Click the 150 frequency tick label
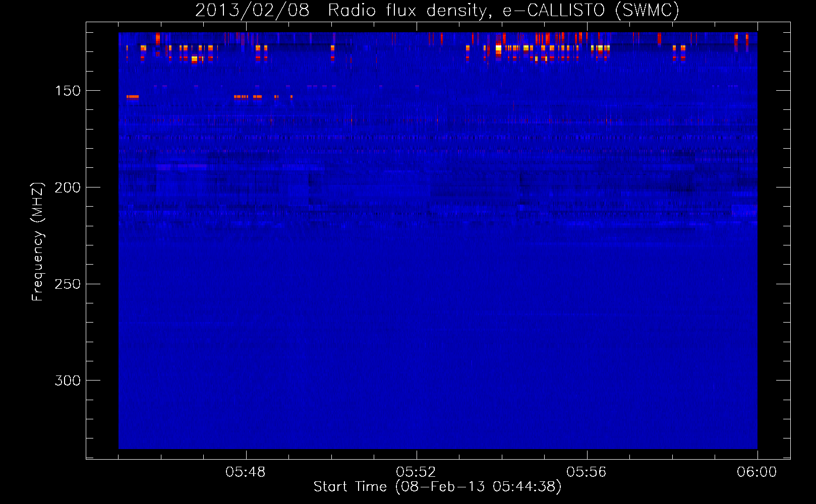Viewport: 816px width, 504px height. coord(68,91)
